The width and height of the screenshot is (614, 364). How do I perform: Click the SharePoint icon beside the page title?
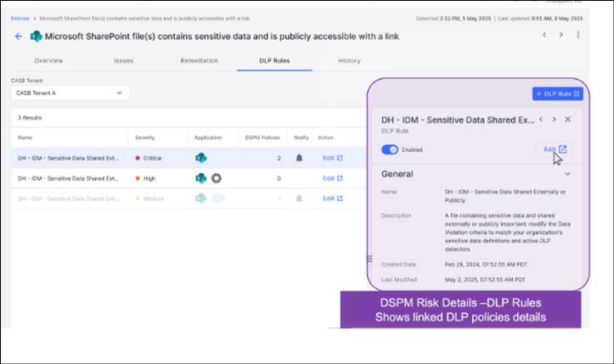[37, 36]
